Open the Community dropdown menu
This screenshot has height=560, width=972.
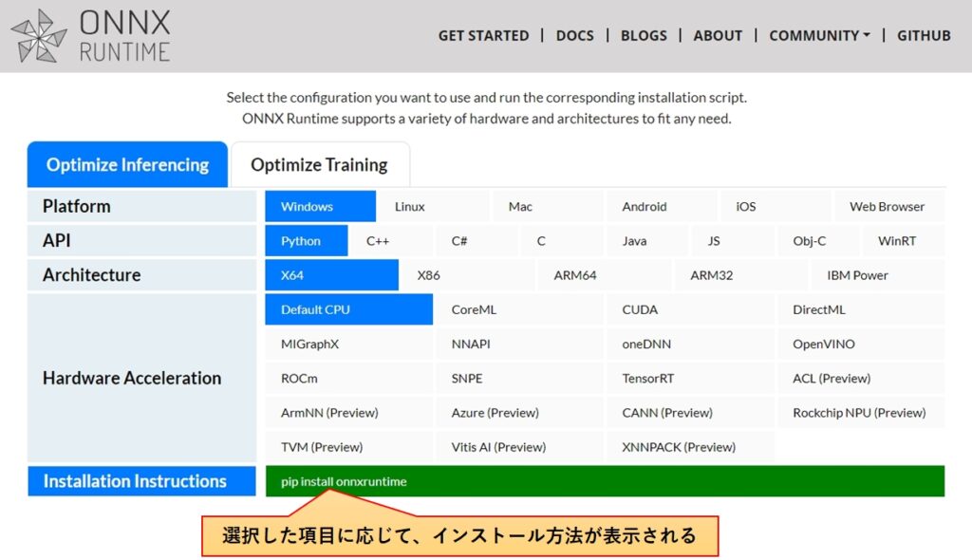[818, 35]
